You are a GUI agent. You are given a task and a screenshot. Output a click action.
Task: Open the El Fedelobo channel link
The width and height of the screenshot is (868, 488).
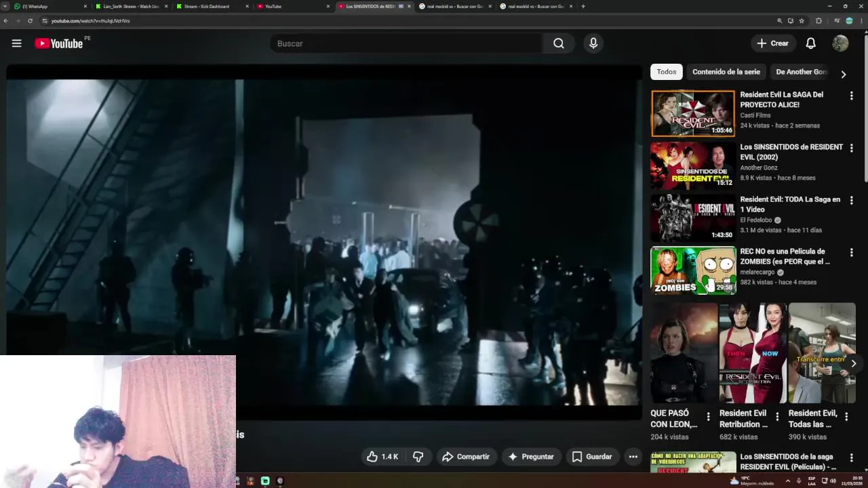(x=756, y=220)
